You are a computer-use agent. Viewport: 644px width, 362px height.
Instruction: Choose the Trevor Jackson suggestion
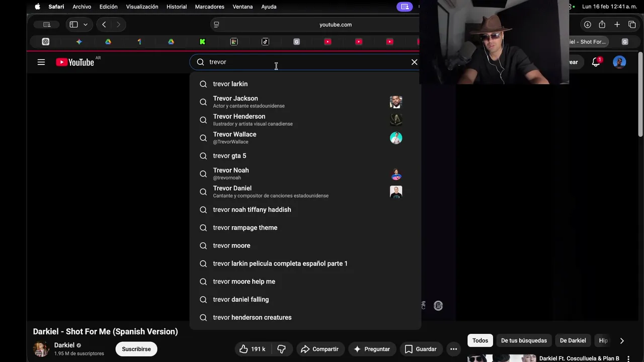tap(305, 102)
